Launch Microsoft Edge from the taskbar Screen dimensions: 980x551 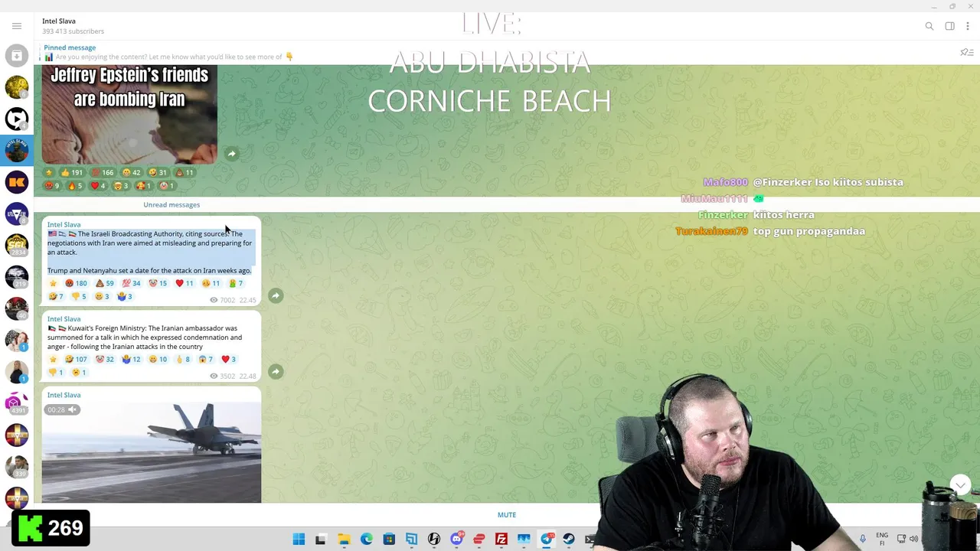click(367, 539)
